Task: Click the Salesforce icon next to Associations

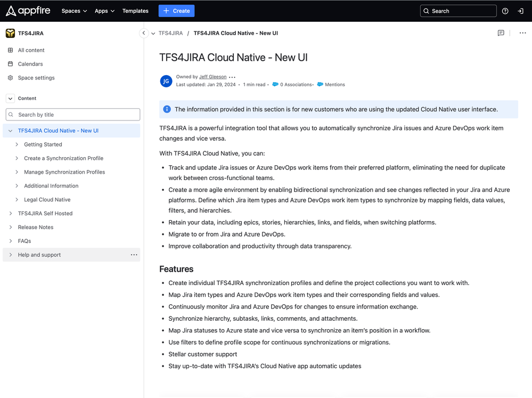Action: click(275, 84)
